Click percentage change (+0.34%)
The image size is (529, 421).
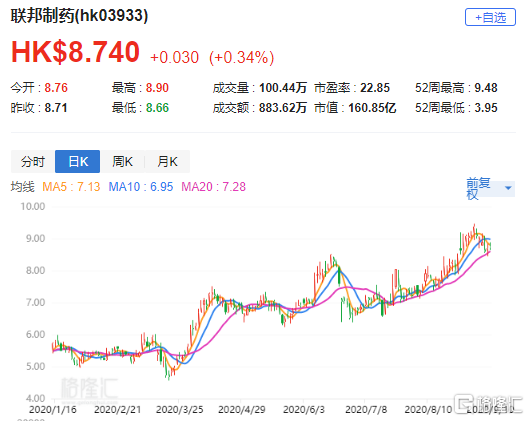[x=242, y=57]
